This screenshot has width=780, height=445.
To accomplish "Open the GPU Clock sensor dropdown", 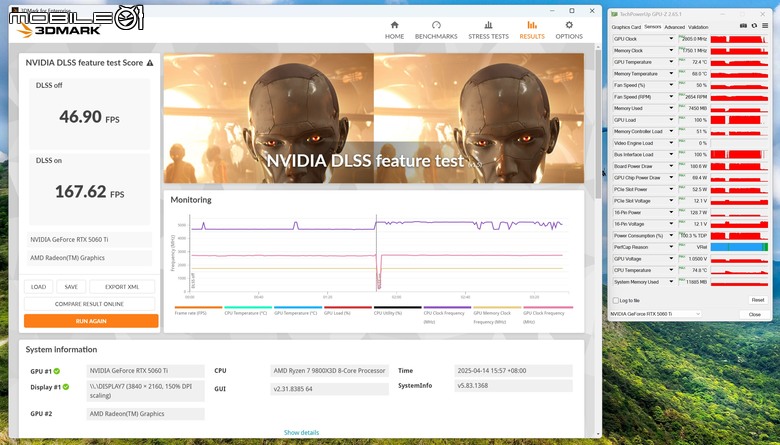I will (x=671, y=39).
